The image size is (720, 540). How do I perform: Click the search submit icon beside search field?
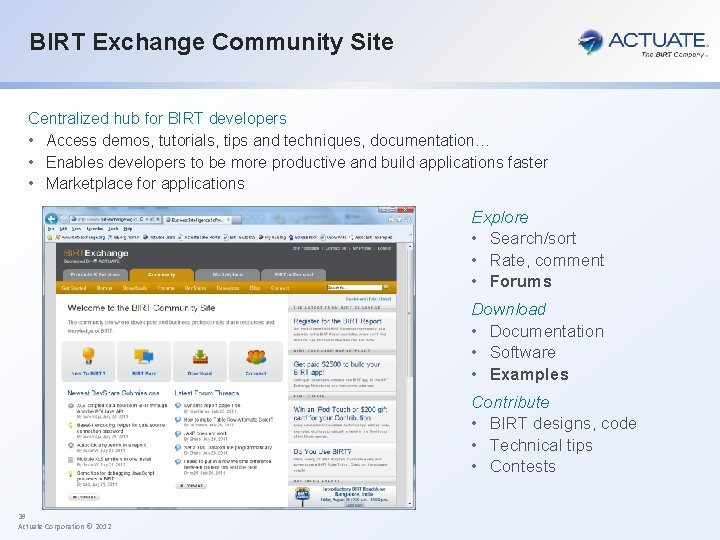click(x=387, y=287)
